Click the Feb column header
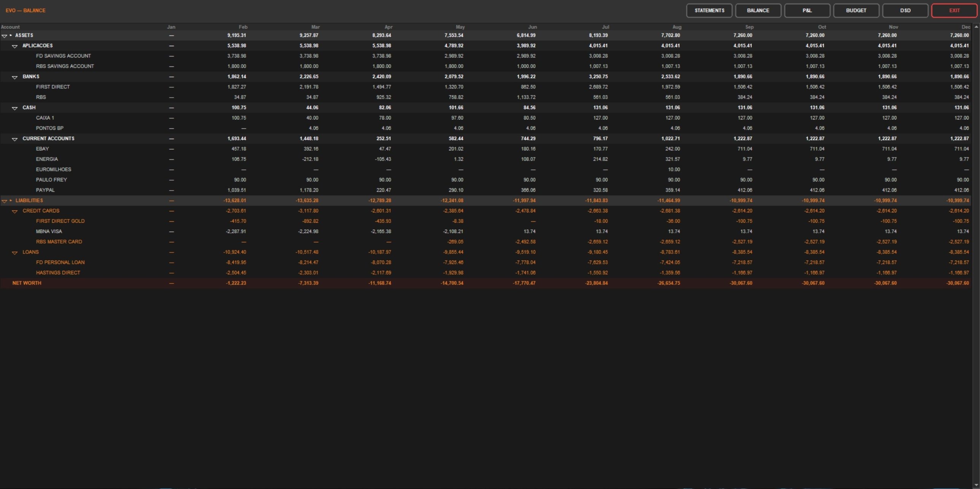This screenshot has width=980, height=489. tap(243, 27)
